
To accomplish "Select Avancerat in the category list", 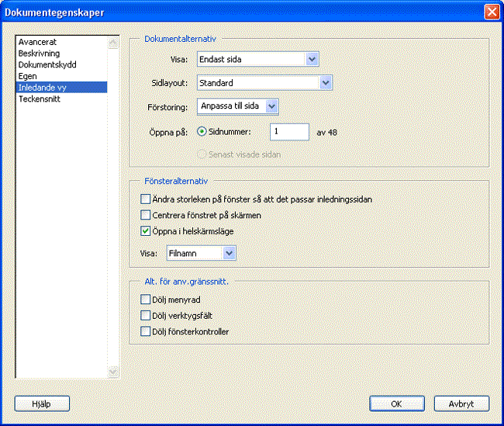I will (37, 42).
